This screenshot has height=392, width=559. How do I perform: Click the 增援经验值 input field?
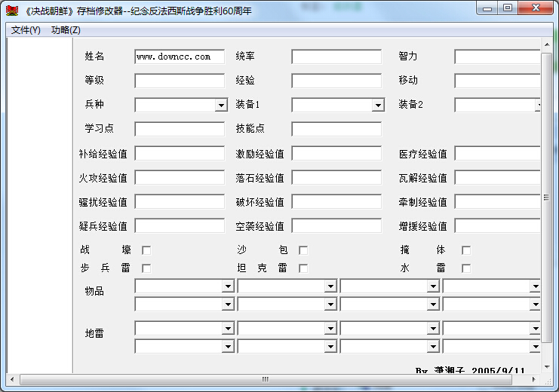pyautogui.click(x=497, y=226)
